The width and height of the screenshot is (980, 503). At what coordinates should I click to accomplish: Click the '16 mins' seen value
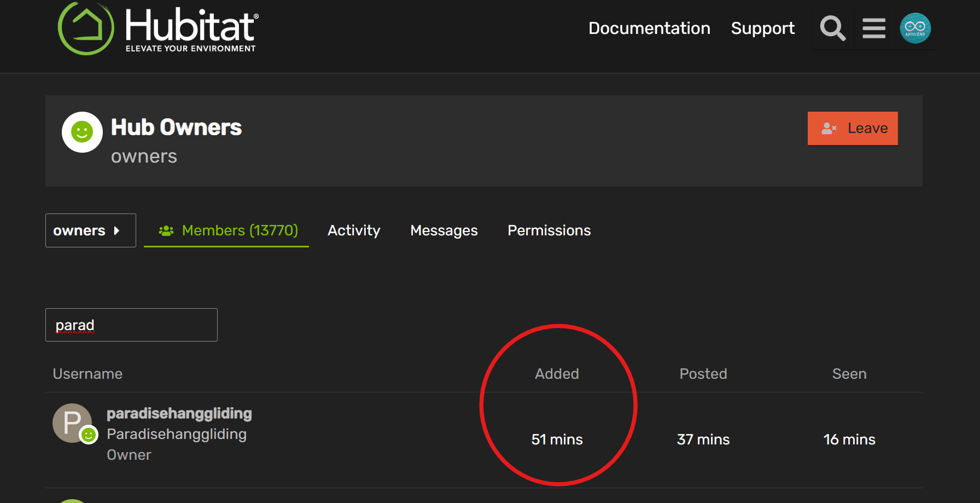[x=849, y=440]
